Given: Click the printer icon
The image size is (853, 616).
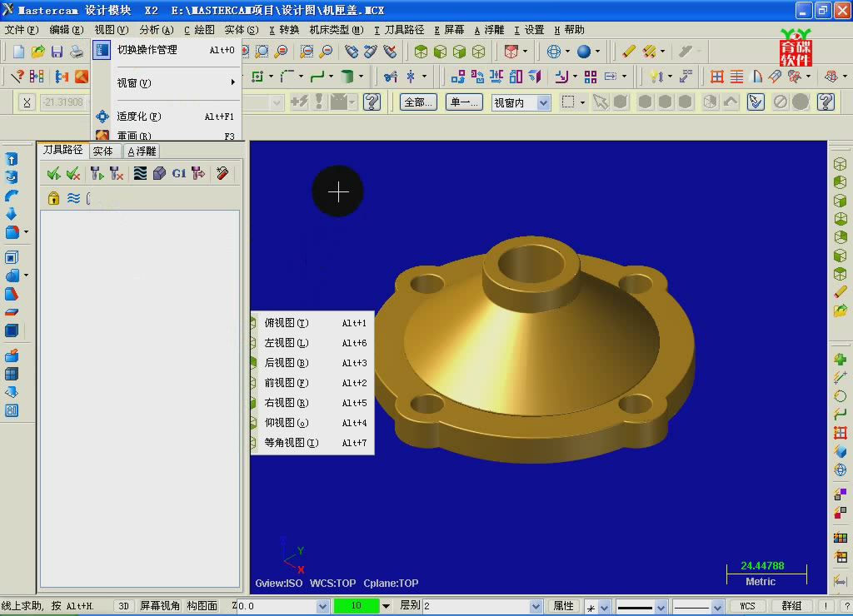Looking at the screenshot, I should pyautogui.click(x=77, y=52).
